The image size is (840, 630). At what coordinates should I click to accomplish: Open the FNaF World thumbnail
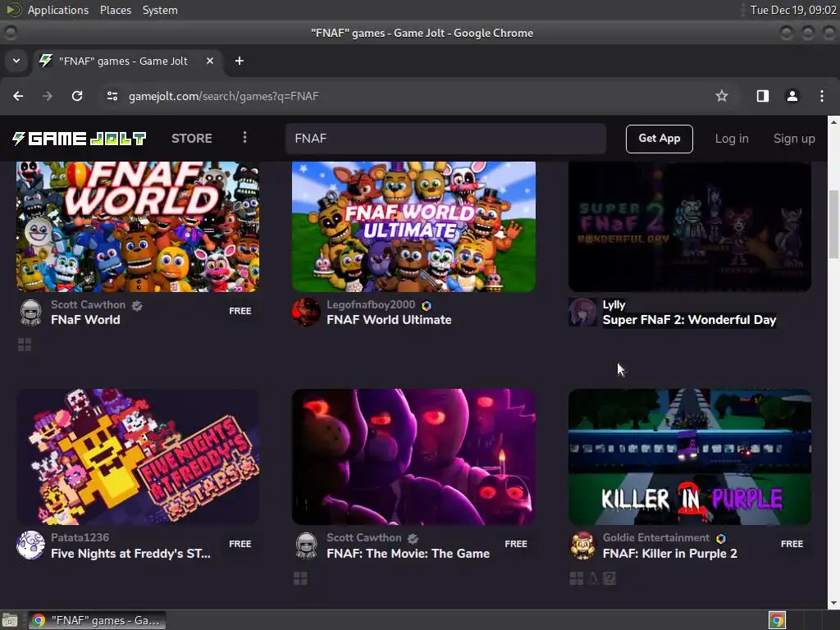point(138,227)
